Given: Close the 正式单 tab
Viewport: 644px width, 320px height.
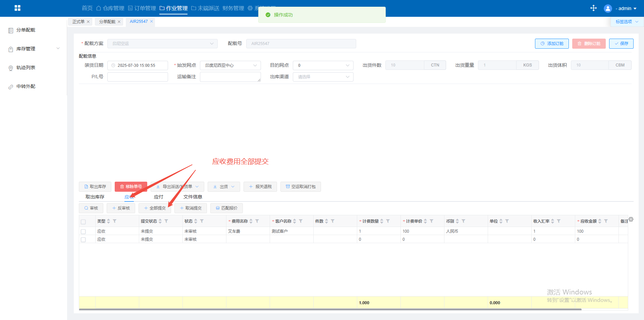Looking at the screenshot, I should 88,21.
